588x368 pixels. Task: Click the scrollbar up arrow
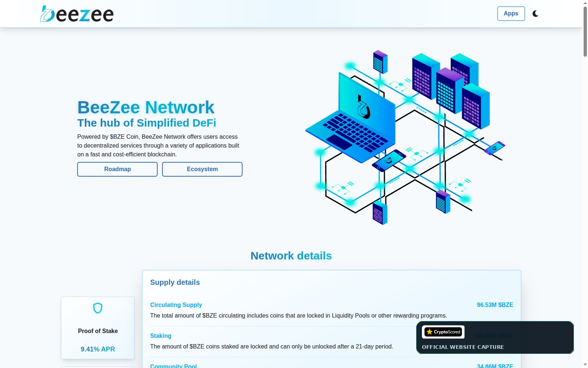585,3
